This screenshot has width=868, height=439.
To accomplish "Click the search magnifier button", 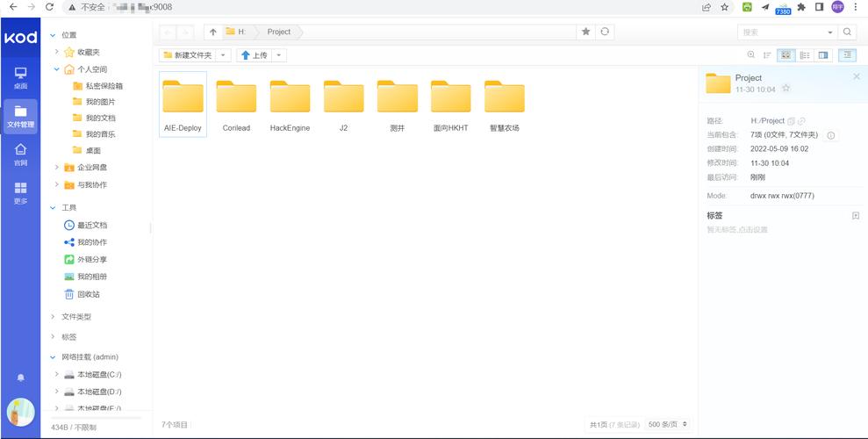I will pos(847,32).
